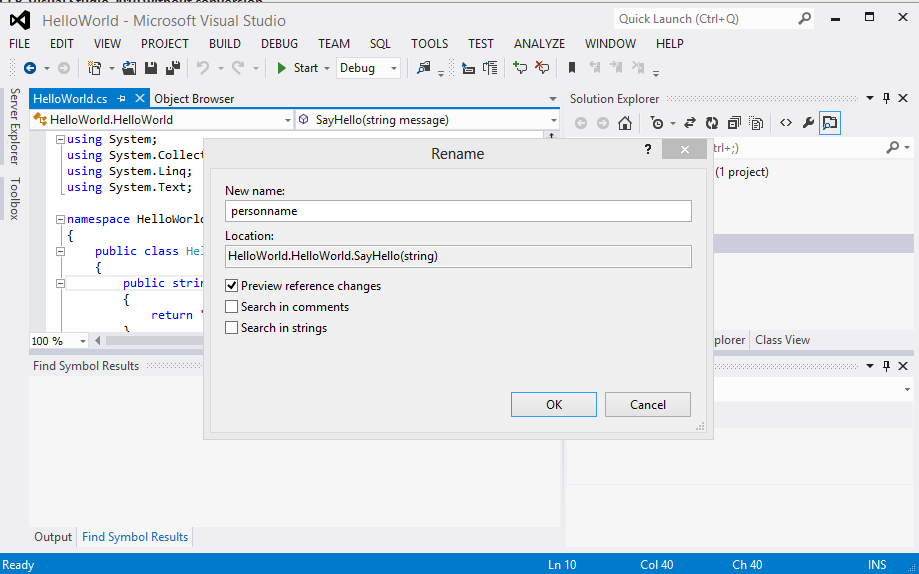Open the Pending Changes Filter dropdown arrow

click(672, 123)
